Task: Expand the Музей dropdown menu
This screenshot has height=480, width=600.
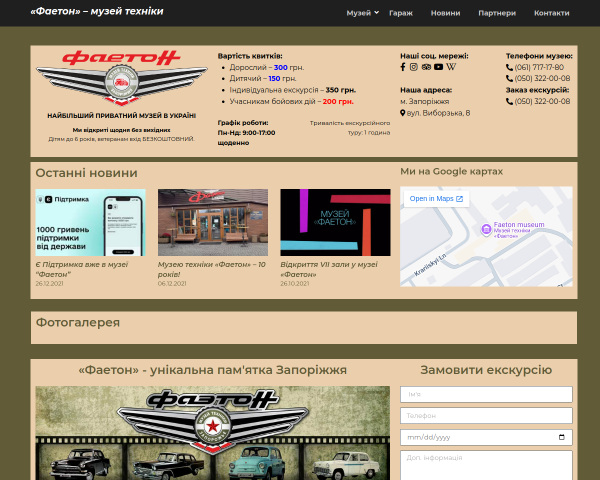Action: pyautogui.click(x=363, y=13)
